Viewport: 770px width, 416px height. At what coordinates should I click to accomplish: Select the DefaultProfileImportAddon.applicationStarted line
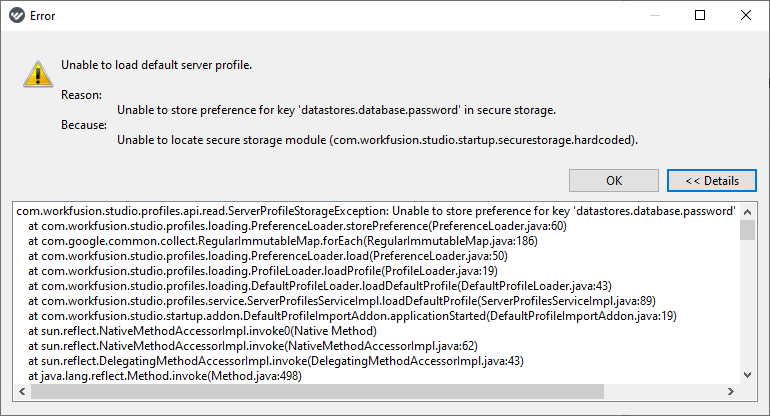click(352, 316)
